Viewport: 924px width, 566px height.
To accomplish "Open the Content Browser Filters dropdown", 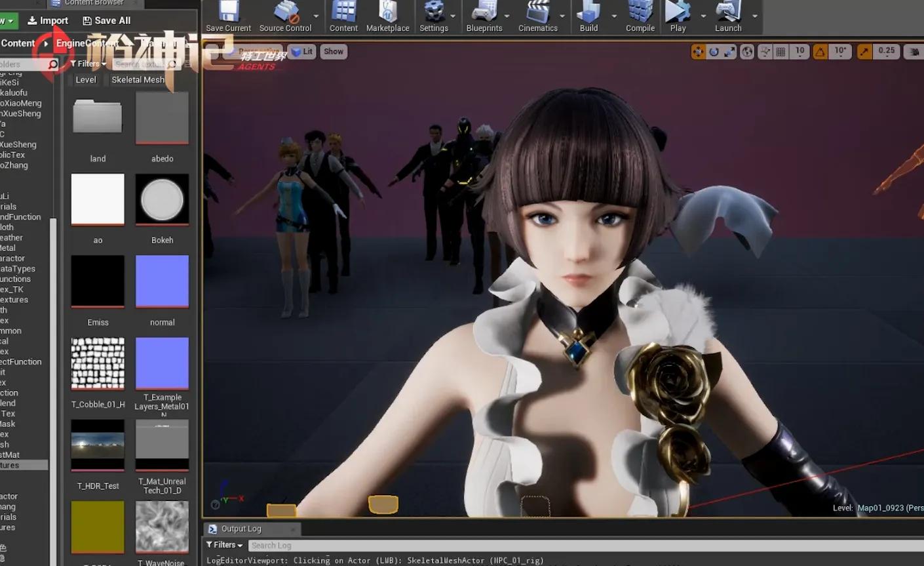I will point(88,64).
